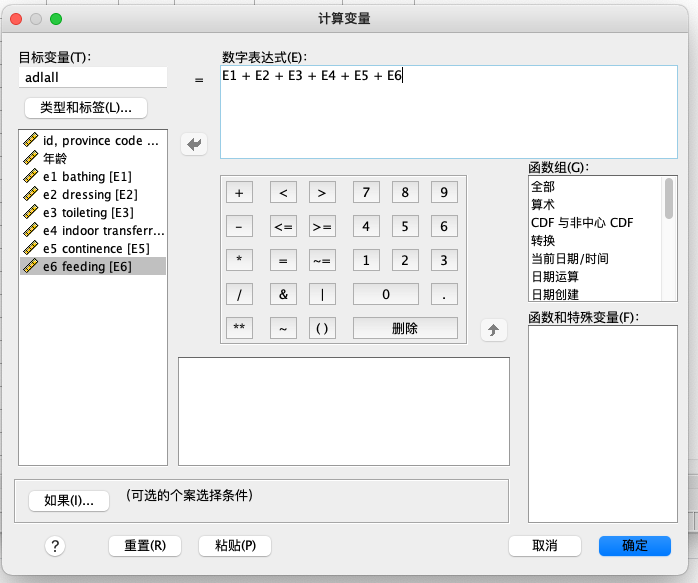
Task: Click the less-than-or-equal key
Action: (283, 227)
